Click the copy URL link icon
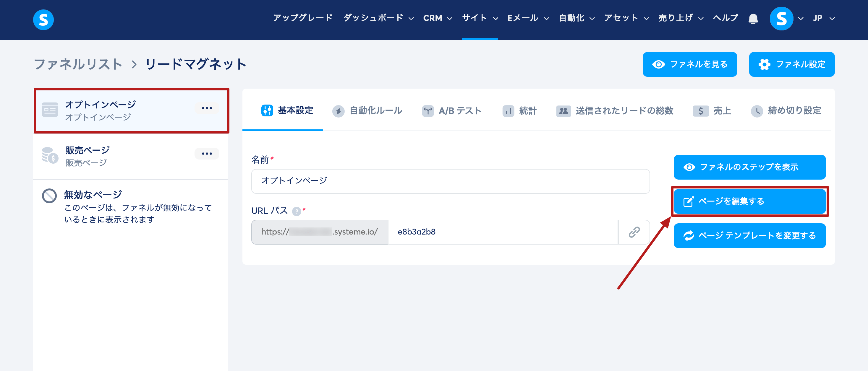The height and width of the screenshot is (371, 868). click(x=634, y=232)
